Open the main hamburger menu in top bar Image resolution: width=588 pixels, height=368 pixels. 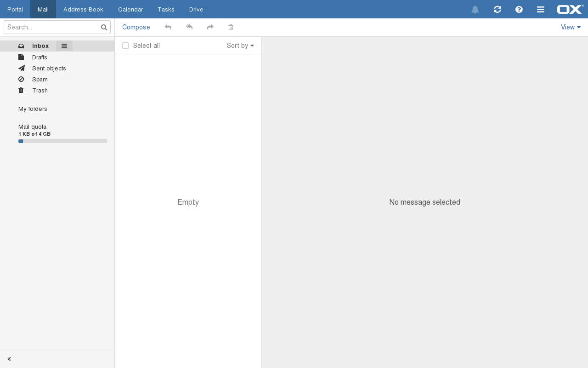click(x=541, y=9)
